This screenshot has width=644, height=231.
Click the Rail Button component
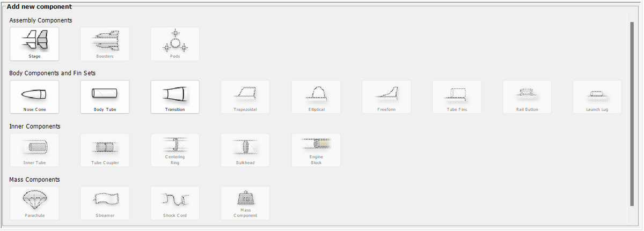click(x=527, y=97)
